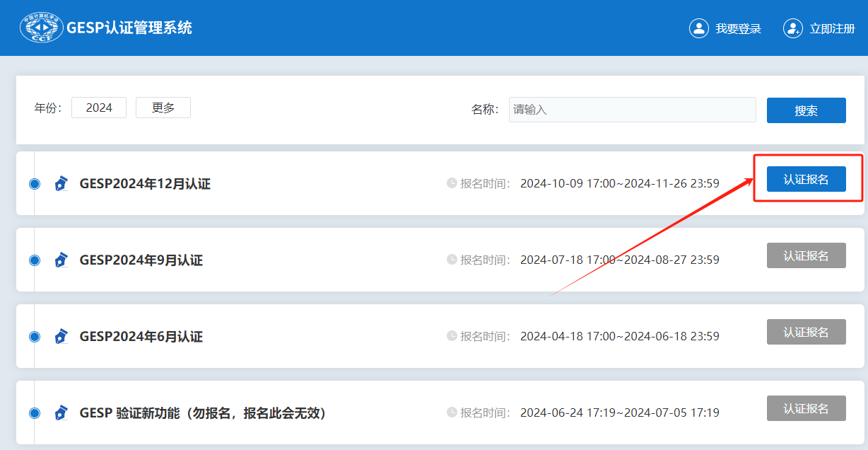Open the GESP2024年12月认证 title
Viewport: 868px width, 450px height.
point(145,184)
